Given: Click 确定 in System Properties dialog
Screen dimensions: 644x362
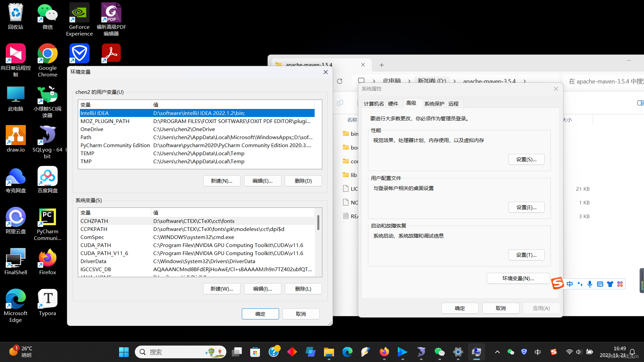Looking at the screenshot, I should (x=460, y=308).
